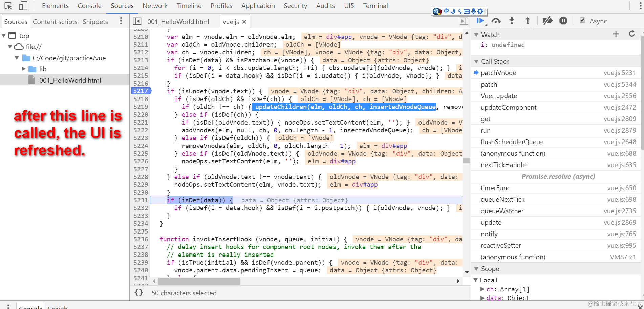Open the vue.js:698 source link
Viewport: 644px width, 309px height.
point(622,199)
